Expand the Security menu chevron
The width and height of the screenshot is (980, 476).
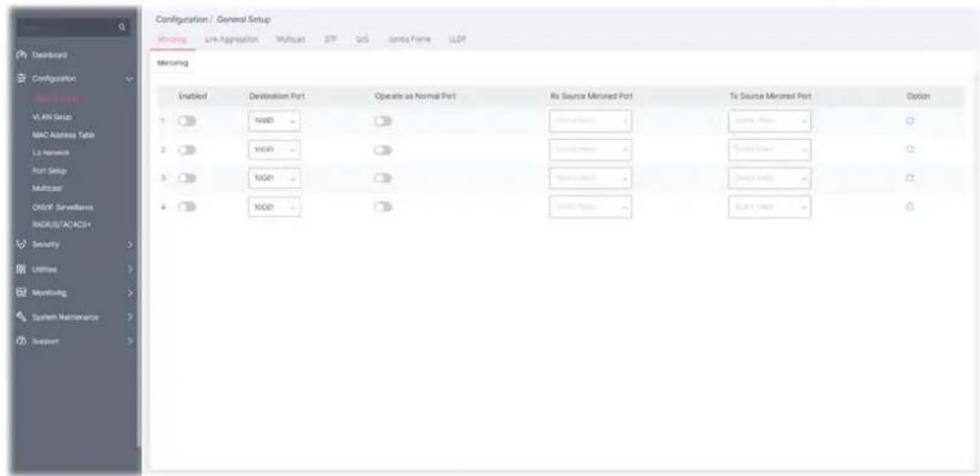pyautogui.click(x=130, y=245)
